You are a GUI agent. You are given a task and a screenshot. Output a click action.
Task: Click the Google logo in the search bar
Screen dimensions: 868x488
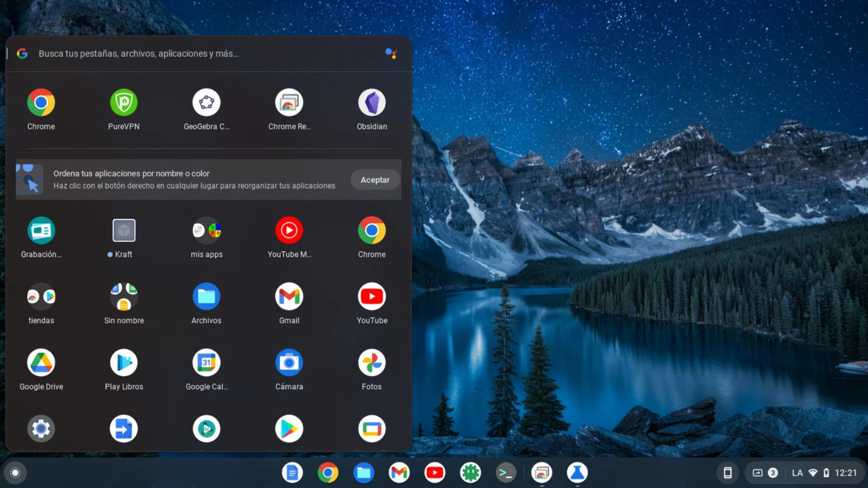[x=22, y=53]
